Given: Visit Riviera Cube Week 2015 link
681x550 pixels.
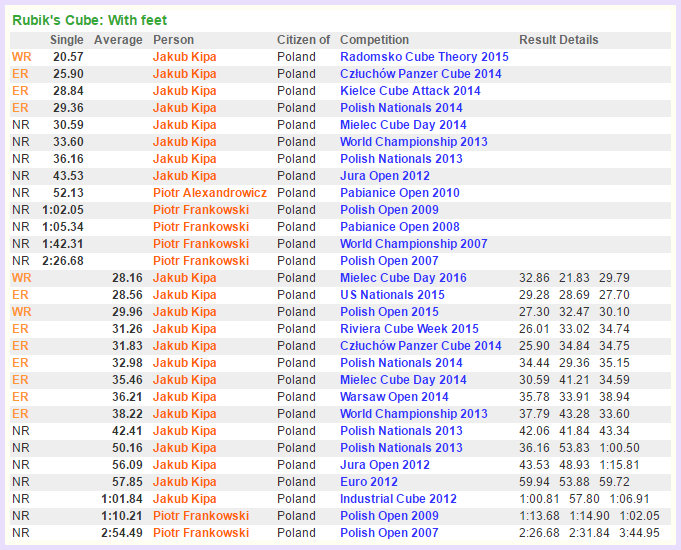Looking at the screenshot, I should (409, 329).
